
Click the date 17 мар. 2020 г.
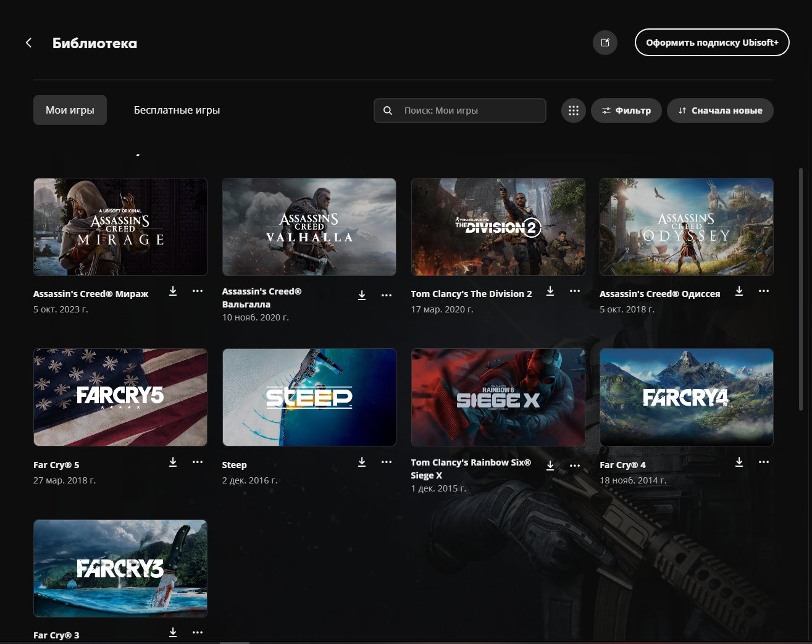coord(442,309)
